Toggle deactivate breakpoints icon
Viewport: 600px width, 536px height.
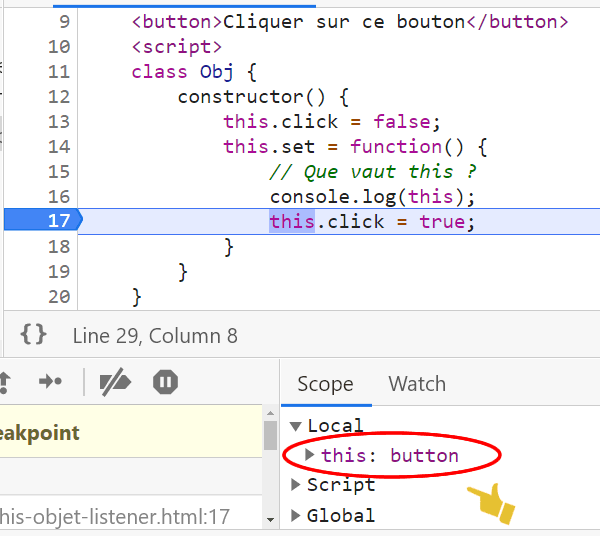point(115,382)
